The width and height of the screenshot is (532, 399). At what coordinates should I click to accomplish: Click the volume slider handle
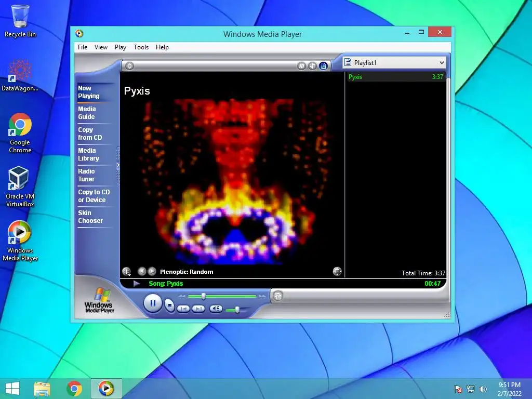237,310
